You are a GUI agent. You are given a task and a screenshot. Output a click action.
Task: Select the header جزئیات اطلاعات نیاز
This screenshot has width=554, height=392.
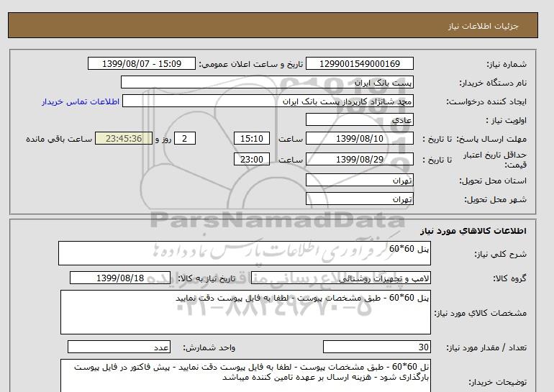(483, 26)
